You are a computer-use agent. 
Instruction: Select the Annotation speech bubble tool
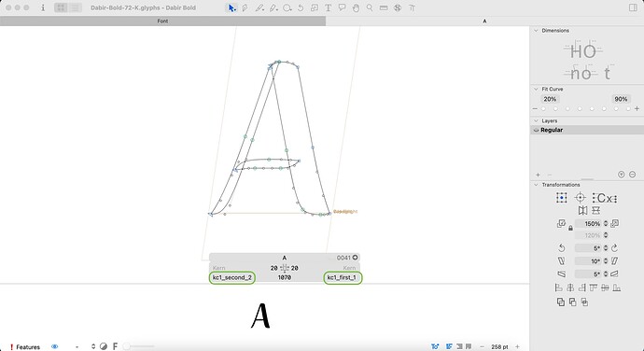pos(343,7)
